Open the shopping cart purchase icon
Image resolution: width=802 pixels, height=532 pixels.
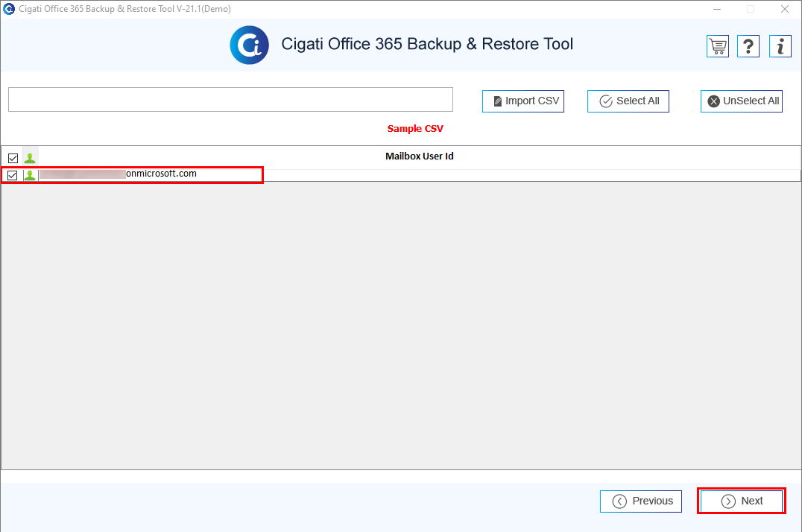pyautogui.click(x=718, y=46)
